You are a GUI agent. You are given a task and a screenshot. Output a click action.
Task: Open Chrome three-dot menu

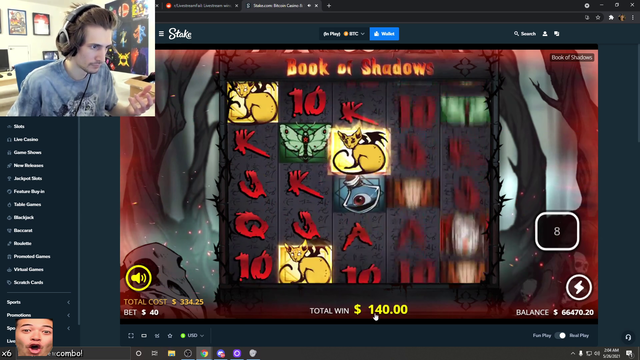(633, 18)
